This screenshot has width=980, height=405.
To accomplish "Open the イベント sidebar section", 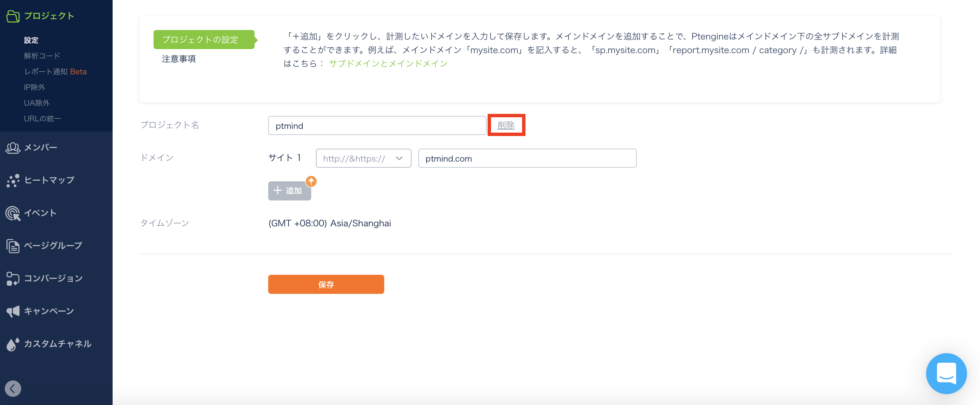I will [40, 213].
